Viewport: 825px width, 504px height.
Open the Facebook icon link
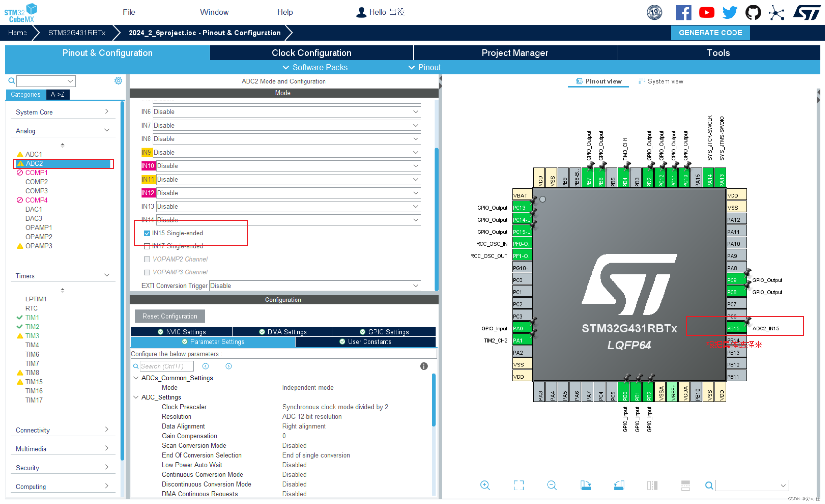[683, 12]
